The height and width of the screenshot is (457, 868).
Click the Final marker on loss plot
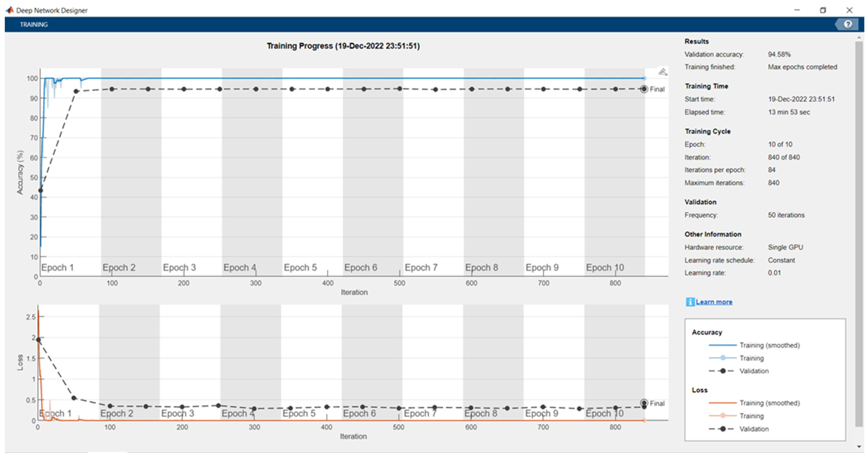click(644, 403)
